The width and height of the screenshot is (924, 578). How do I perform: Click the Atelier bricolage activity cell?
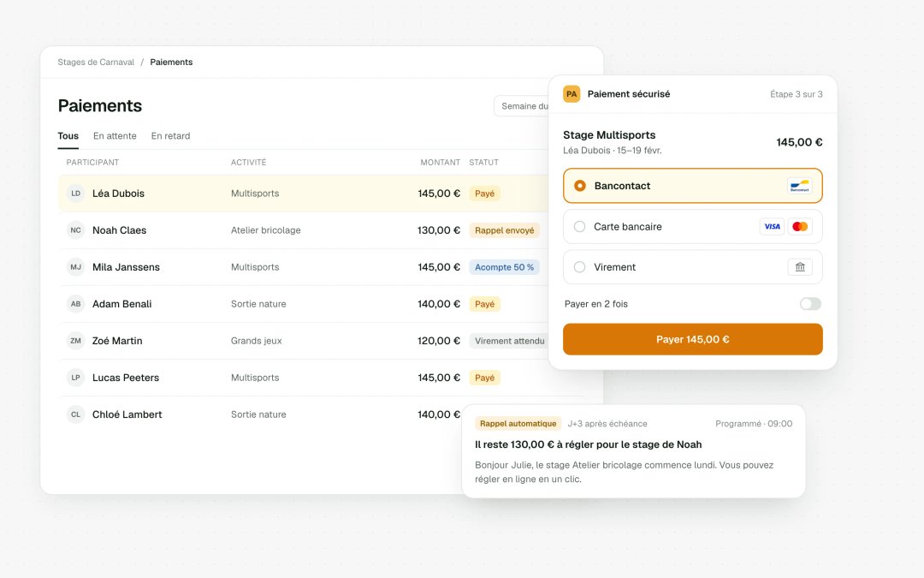[266, 230]
